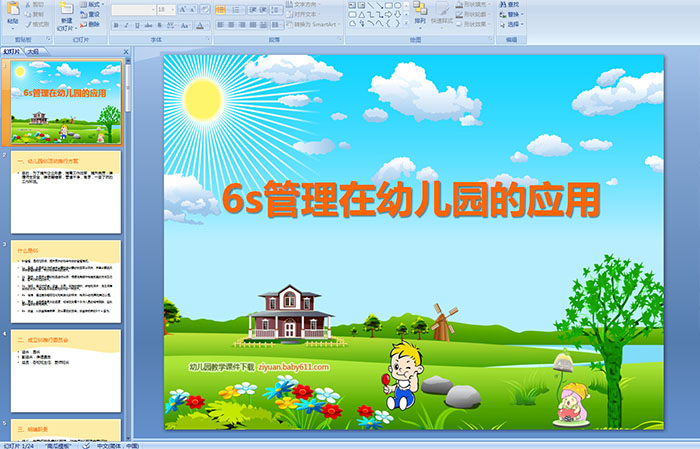This screenshot has height=449, width=700.
Task: Toggle text Shadow (S) formatting
Action: [x=159, y=25]
